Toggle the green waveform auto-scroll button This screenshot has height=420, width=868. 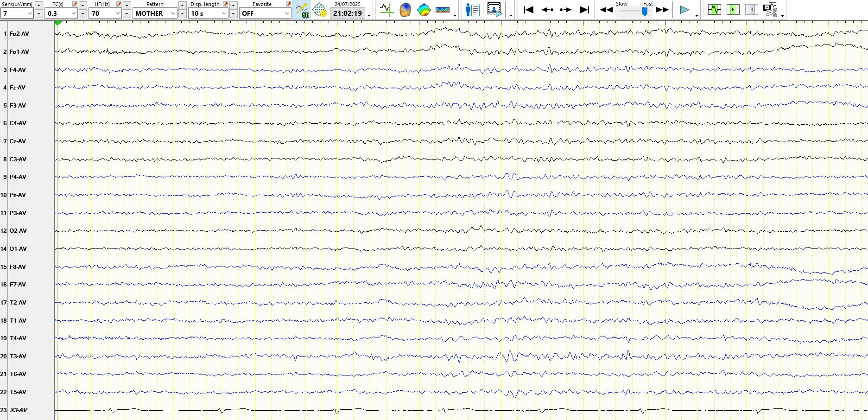[x=714, y=10]
